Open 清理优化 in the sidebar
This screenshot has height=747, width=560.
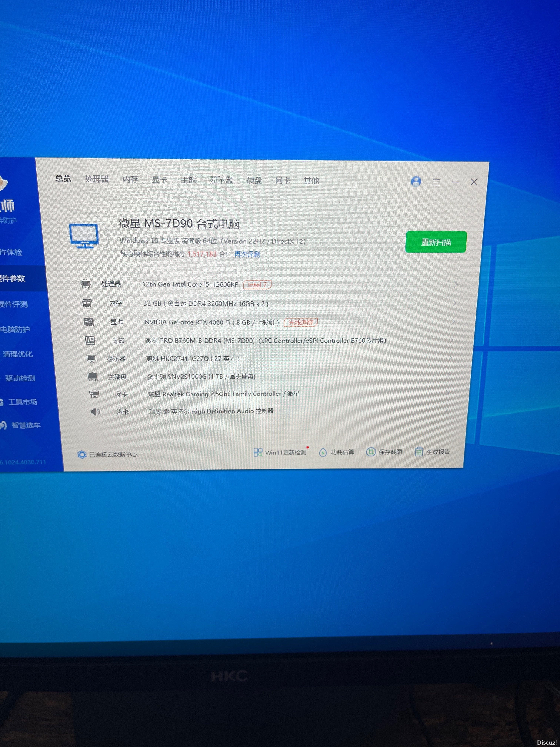18,354
